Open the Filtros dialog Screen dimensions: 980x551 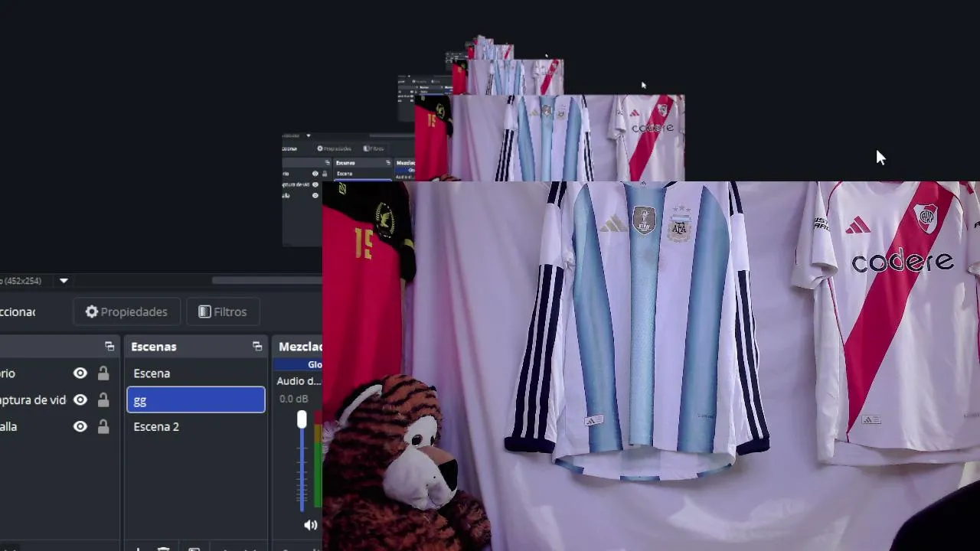223,311
